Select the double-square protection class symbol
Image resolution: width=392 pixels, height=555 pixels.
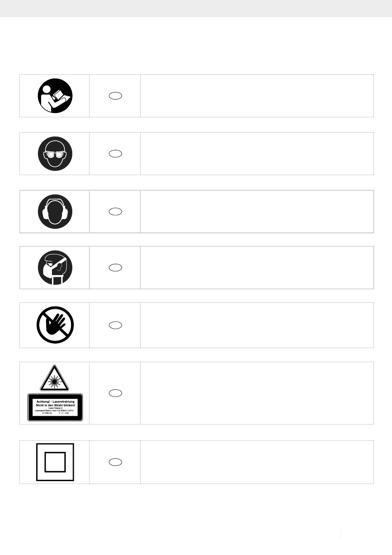(55, 462)
